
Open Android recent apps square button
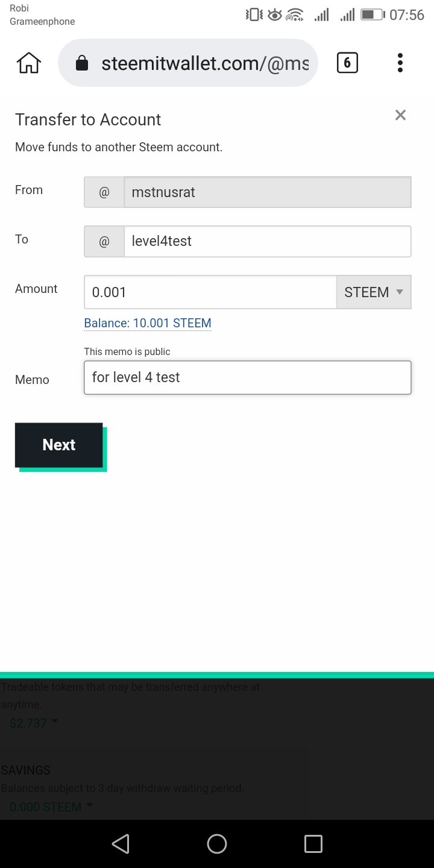tap(313, 844)
